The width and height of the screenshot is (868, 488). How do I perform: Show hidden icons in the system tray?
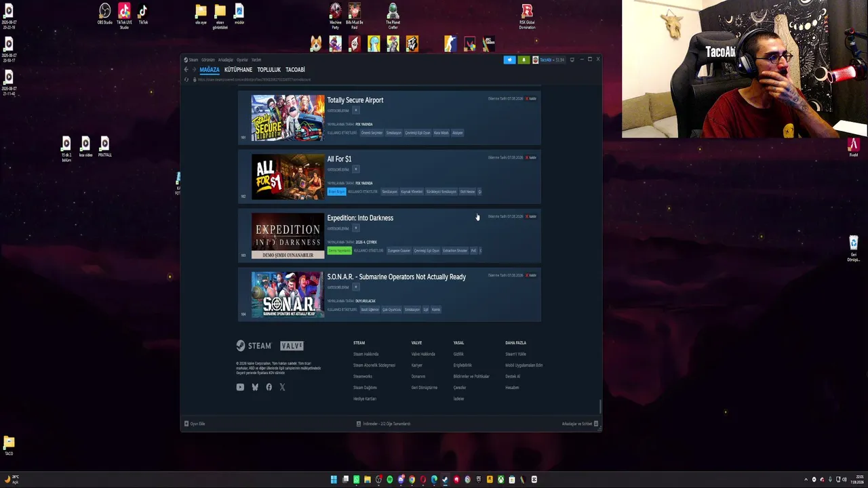pyautogui.click(x=806, y=480)
